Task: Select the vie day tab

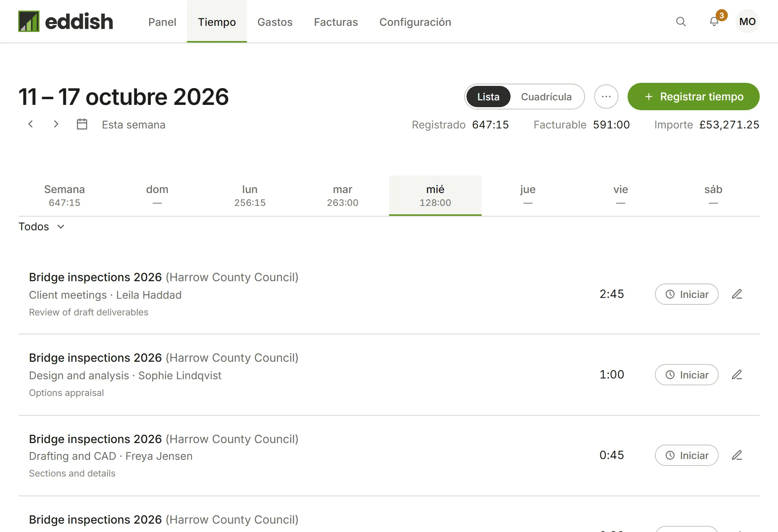Action: 621,196
